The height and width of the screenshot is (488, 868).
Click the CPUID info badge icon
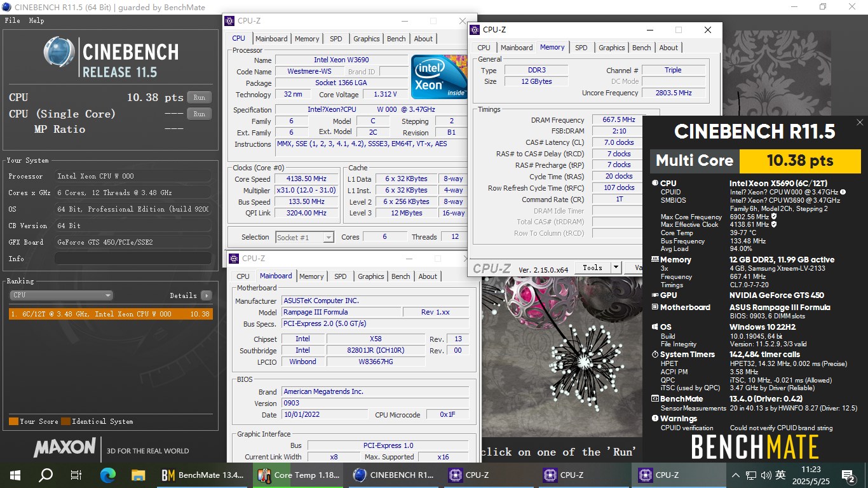point(843,192)
